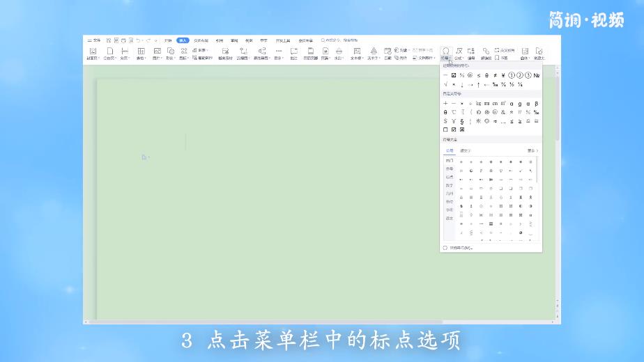Click the symbol list vertical scrollbar
Viewport: 644px width, 362px height.
coord(537,171)
